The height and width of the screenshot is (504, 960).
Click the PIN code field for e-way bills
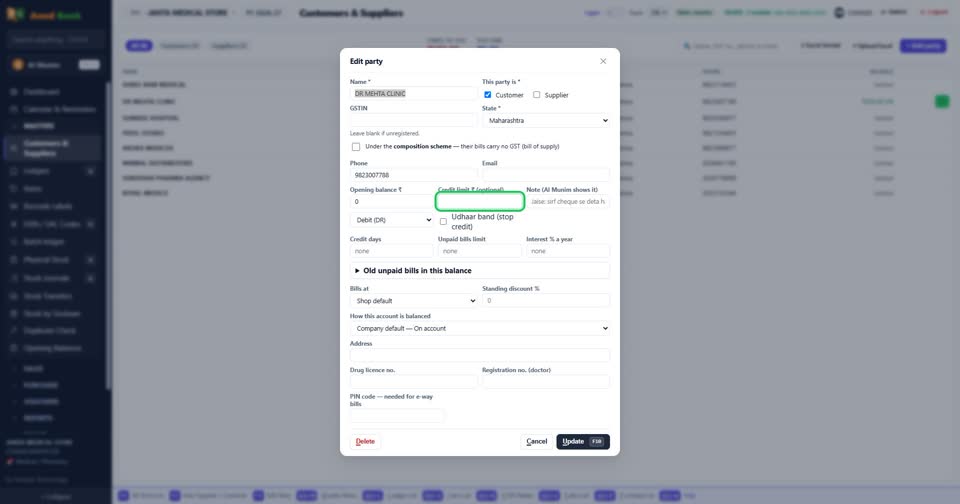(397, 416)
